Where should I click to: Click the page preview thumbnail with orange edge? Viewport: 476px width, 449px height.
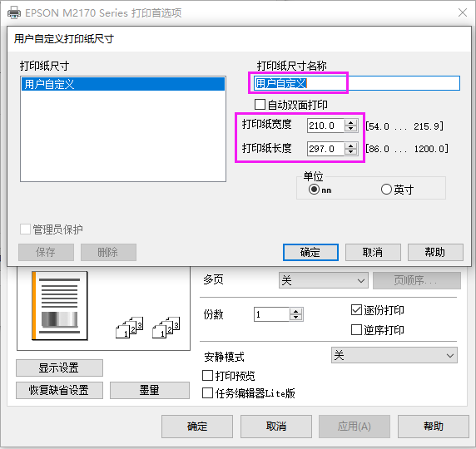[60, 305]
